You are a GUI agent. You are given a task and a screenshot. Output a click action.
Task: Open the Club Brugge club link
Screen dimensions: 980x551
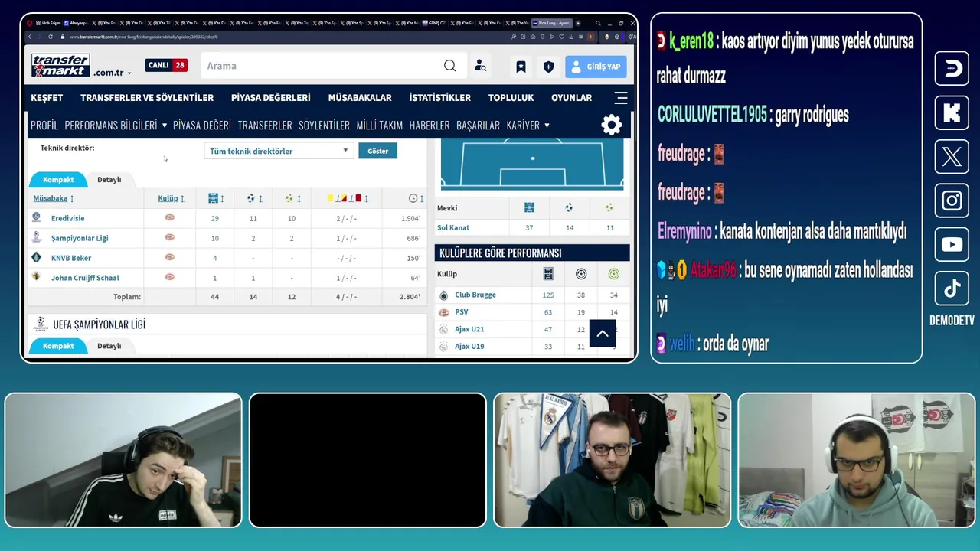pyautogui.click(x=475, y=295)
